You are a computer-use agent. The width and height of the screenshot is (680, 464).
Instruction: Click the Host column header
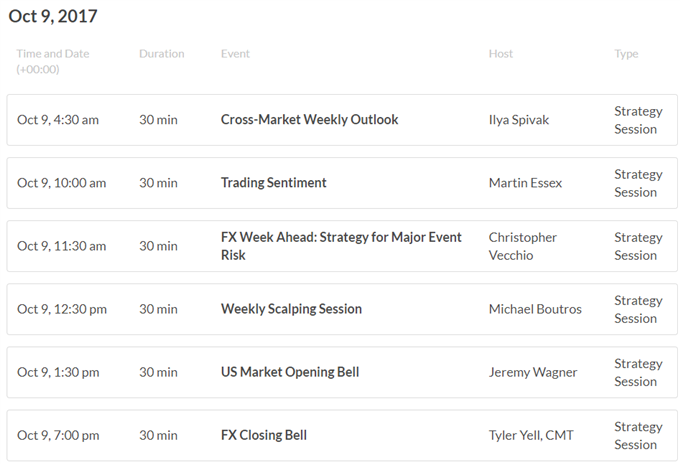coord(500,54)
